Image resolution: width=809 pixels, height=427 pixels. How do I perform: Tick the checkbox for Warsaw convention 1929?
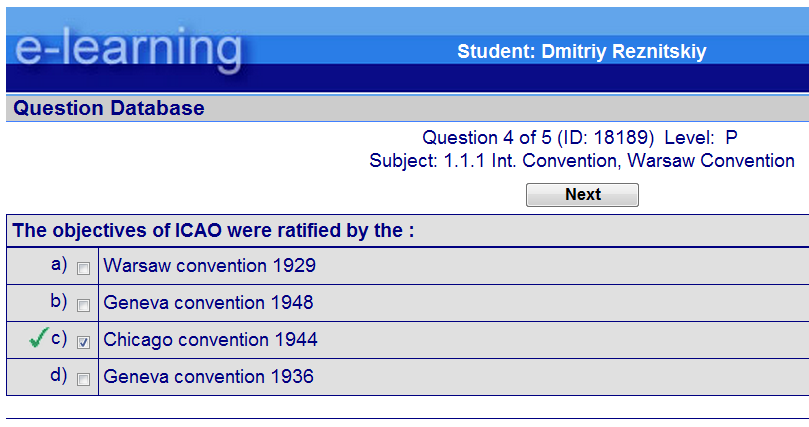(x=84, y=267)
